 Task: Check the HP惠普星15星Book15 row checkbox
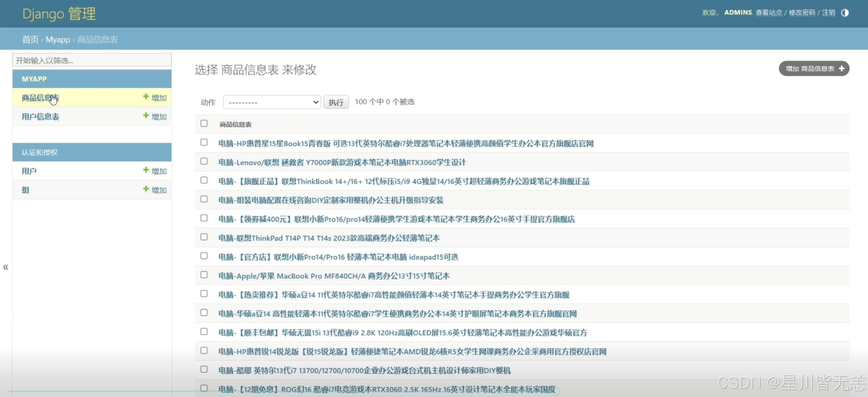(x=204, y=142)
